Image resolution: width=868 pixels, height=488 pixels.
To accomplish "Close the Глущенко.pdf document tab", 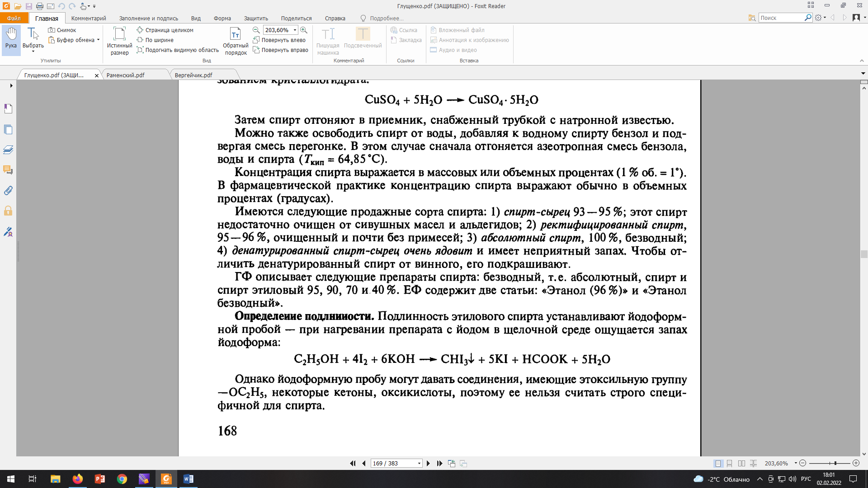I will click(97, 75).
